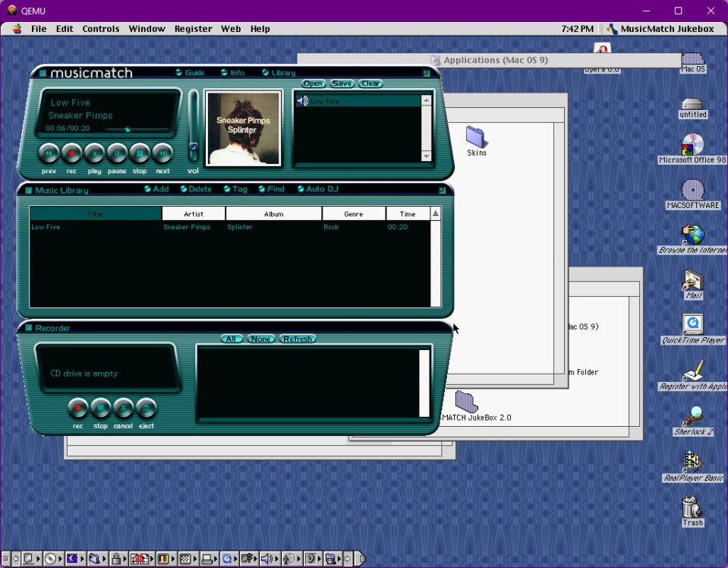Click the player's red rec button
This screenshot has width=728, height=568.
[71, 153]
